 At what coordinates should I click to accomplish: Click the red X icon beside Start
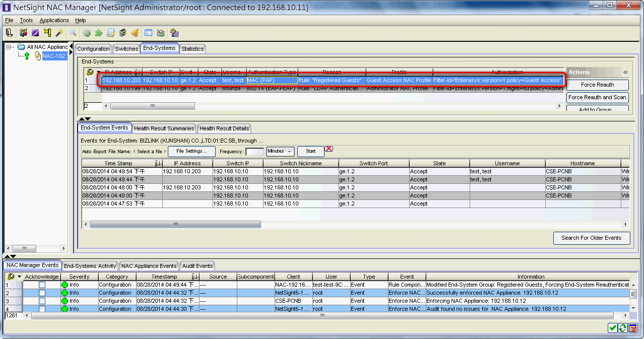329,149
